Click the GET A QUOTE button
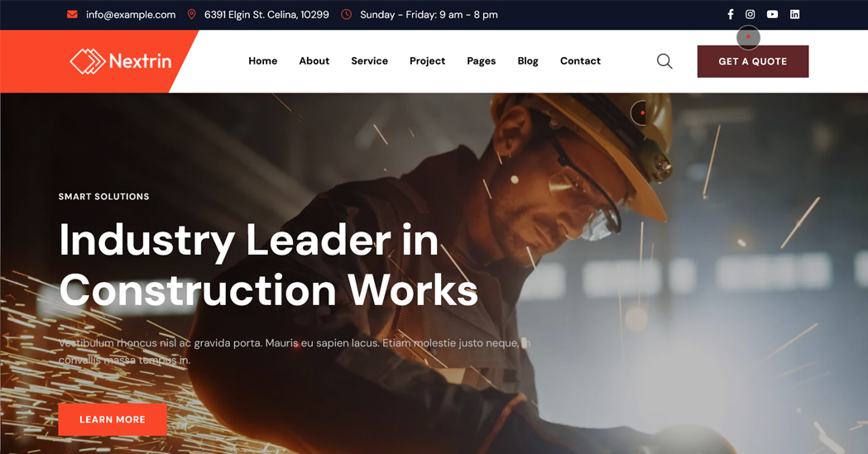This screenshot has width=868, height=454. click(753, 61)
